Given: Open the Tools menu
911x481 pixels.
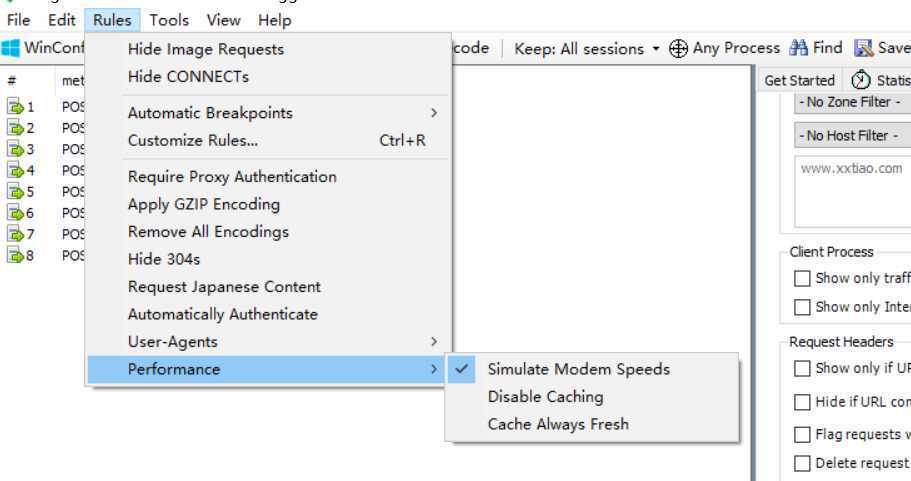Looking at the screenshot, I should [x=169, y=20].
